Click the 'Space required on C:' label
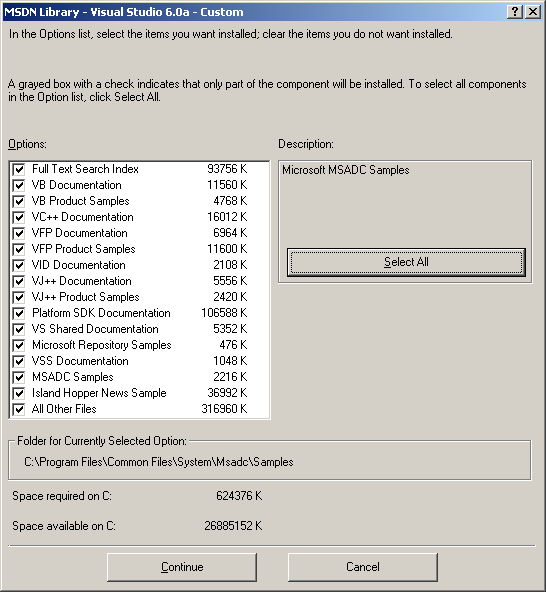The image size is (546, 592). click(62, 496)
